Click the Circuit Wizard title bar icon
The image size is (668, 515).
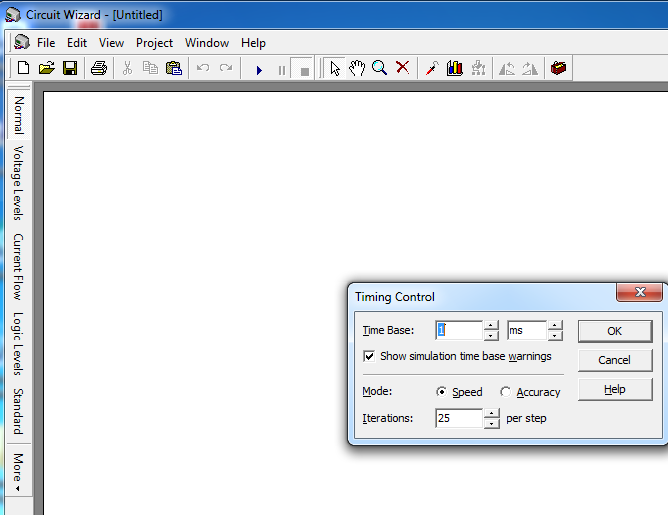13,14
